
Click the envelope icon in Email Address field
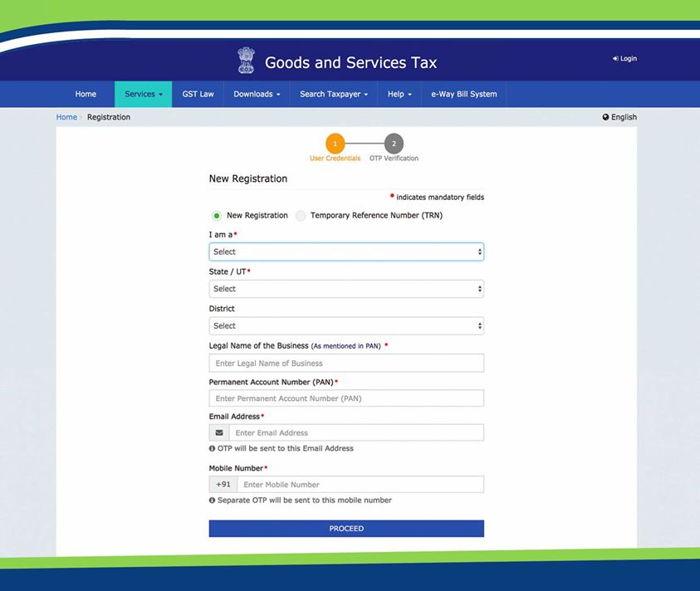tap(219, 432)
